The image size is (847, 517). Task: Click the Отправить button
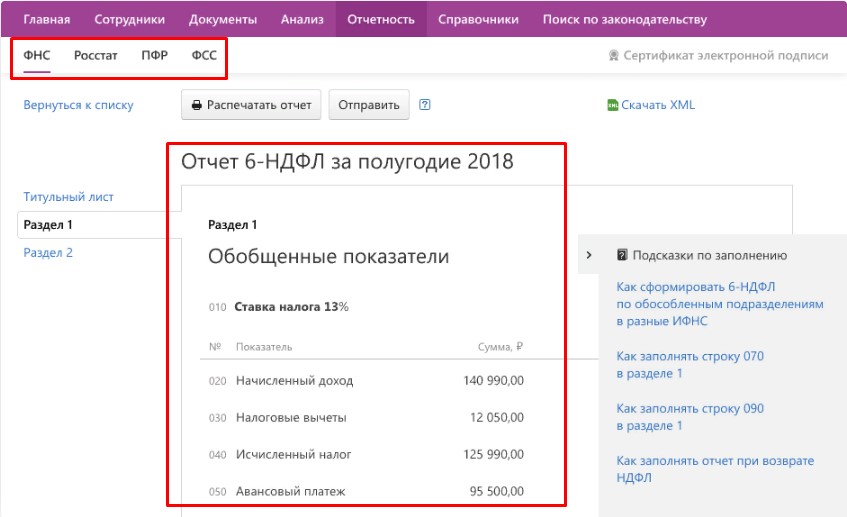[369, 105]
